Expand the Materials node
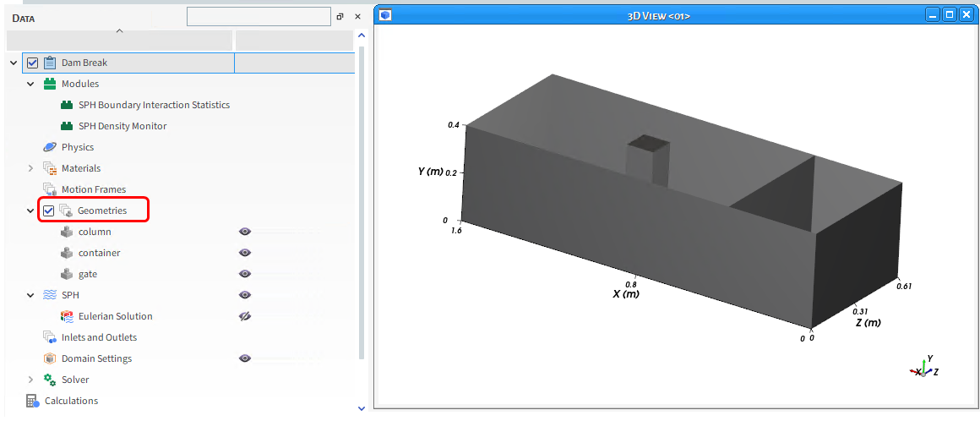The width and height of the screenshot is (980, 421). pyautogui.click(x=30, y=168)
